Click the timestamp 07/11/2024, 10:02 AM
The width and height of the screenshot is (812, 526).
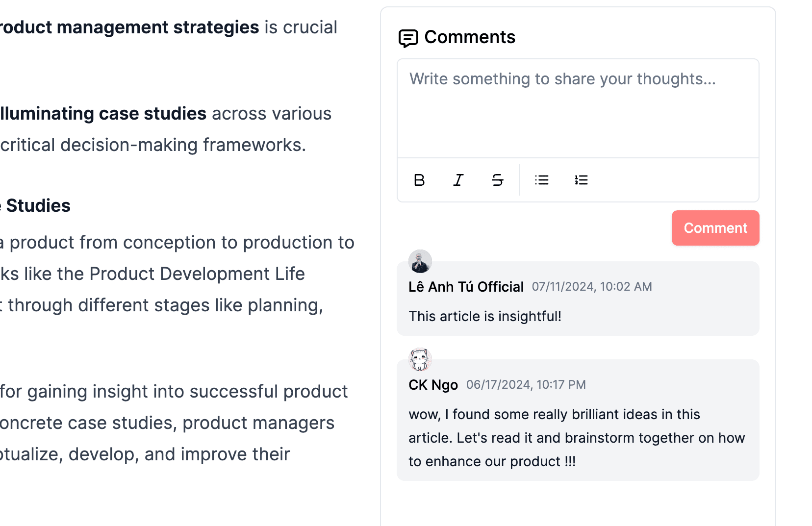[592, 286]
